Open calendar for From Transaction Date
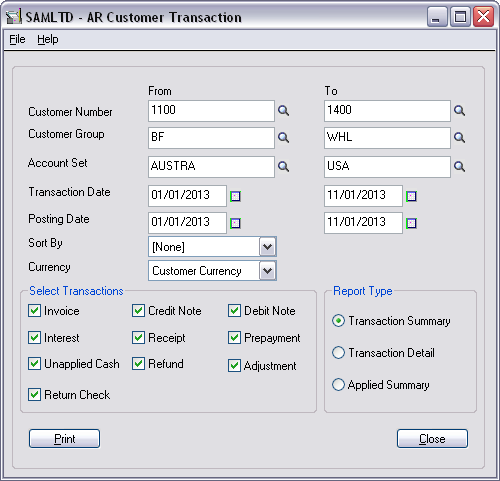The image size is (500, 481). [235, 196]
